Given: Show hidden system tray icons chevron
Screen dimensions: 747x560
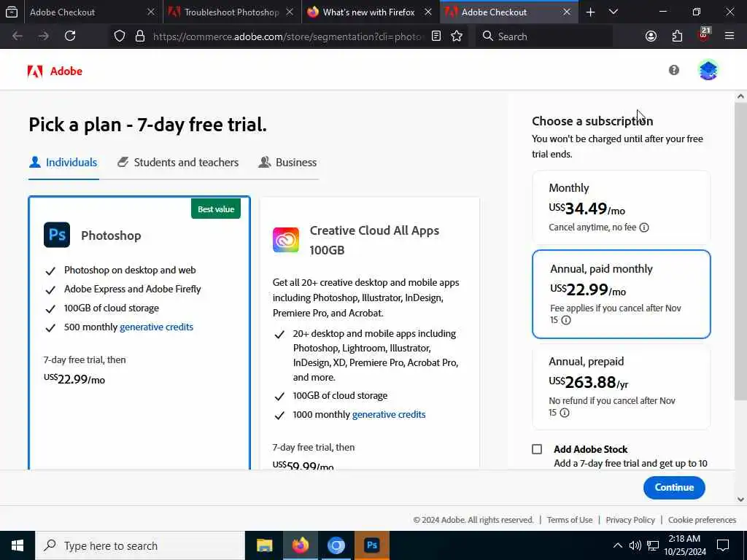Looking at the screenshot, I should pos(617,545).
